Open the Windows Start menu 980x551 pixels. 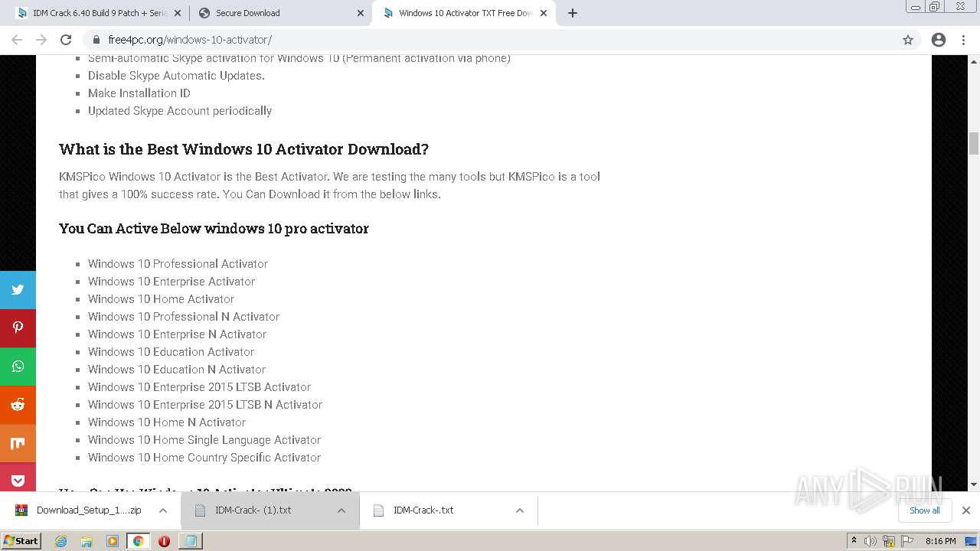pyautogui.click(x=21, y=541)
